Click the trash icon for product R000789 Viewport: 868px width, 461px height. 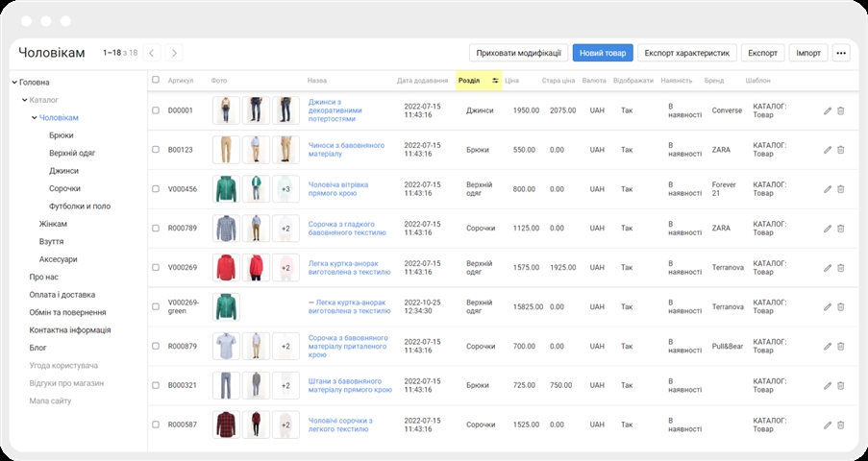(x=841, y=229)
